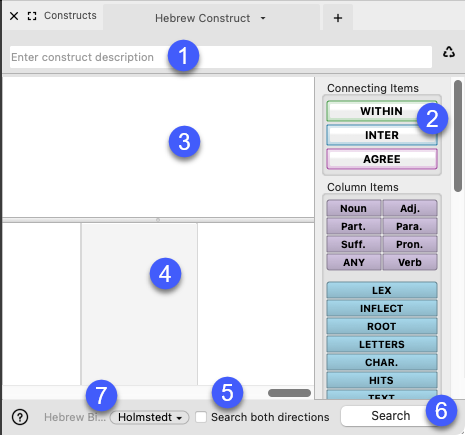Screen dimensions: 465x435
Task: Click the horizontal scrollbar thumb
Action: pyautogui.click(x=289, y=393)
